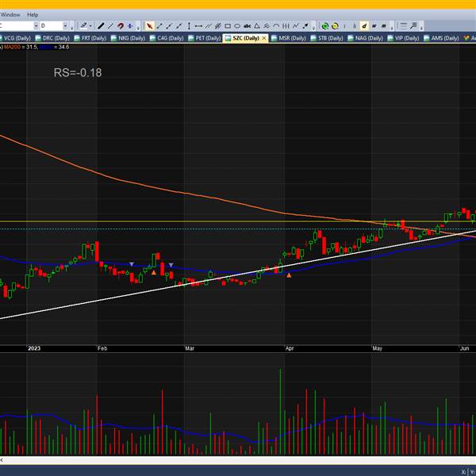Viewport: 476px width, 476px height.
Task: Open the Window menu
Action: 10,14
